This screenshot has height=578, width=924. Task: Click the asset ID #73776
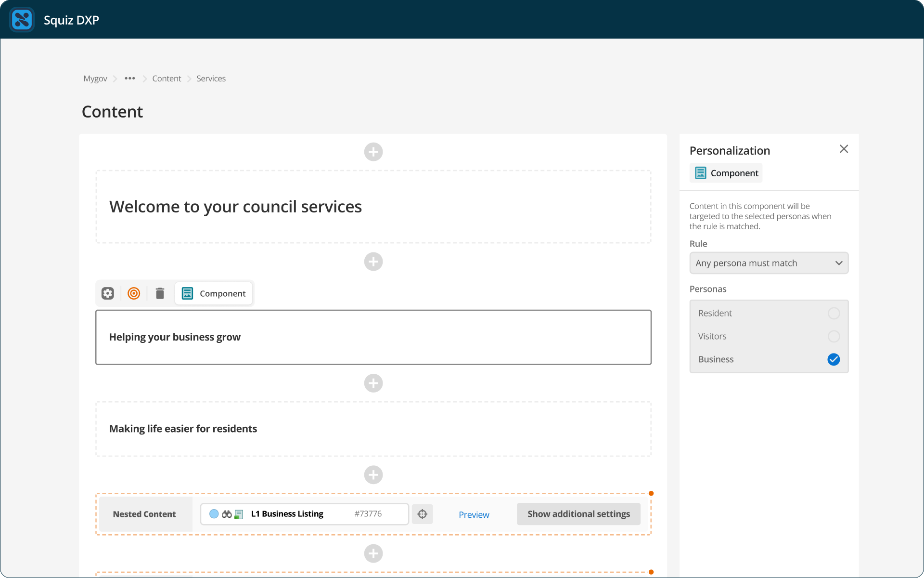[x=368, y=514]
